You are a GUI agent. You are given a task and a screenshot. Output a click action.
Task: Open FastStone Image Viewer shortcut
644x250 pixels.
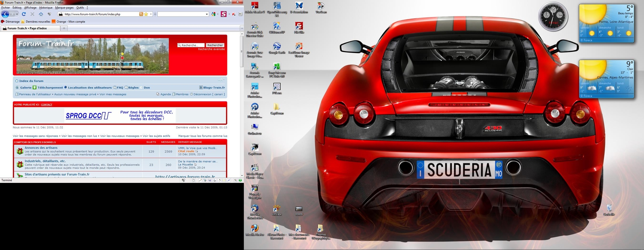coord(299,50)
